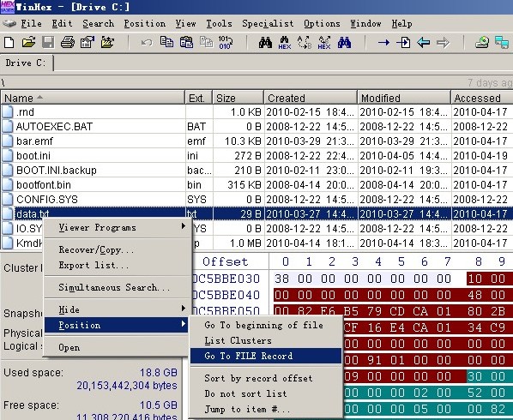
Task: Select List Clusters option
Action: (266, 340)
